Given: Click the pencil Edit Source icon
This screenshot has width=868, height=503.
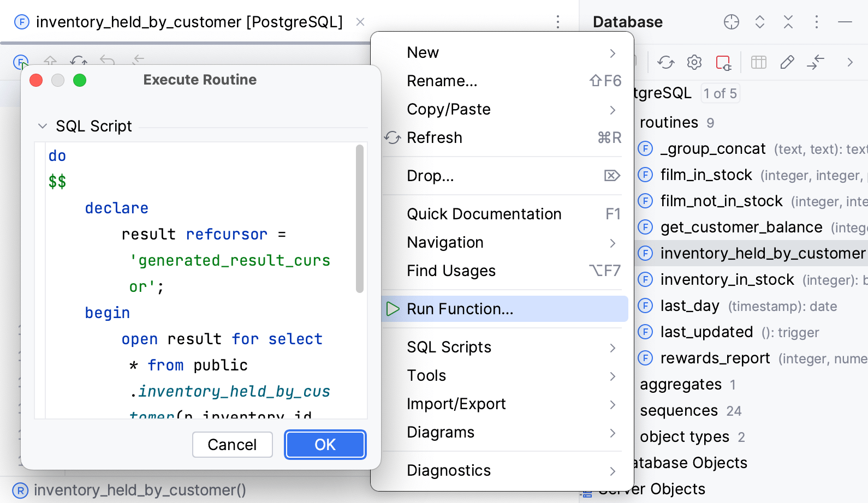Looking at the screenshot, I should pos(787,62).
